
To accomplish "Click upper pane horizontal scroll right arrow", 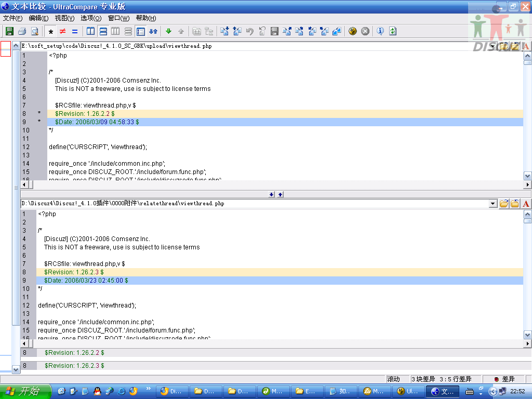I will (527, 184).
